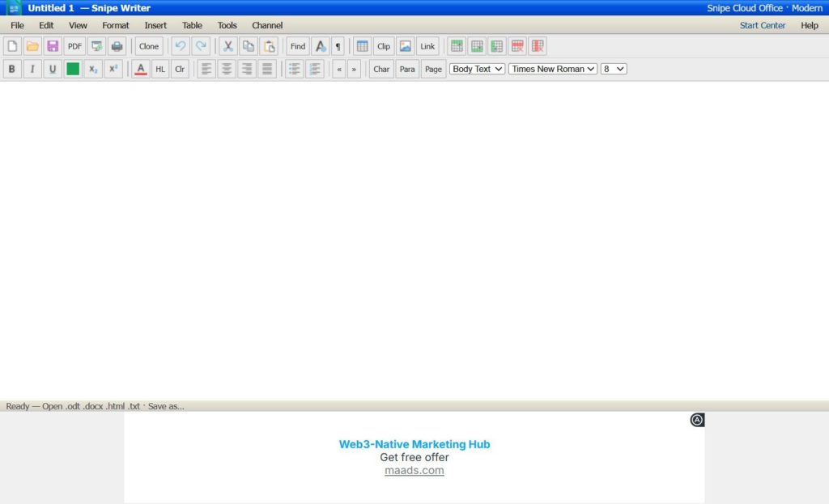Open the Edit menu
This screenshot has height=504, width=829.
click(x=46, y=25)
